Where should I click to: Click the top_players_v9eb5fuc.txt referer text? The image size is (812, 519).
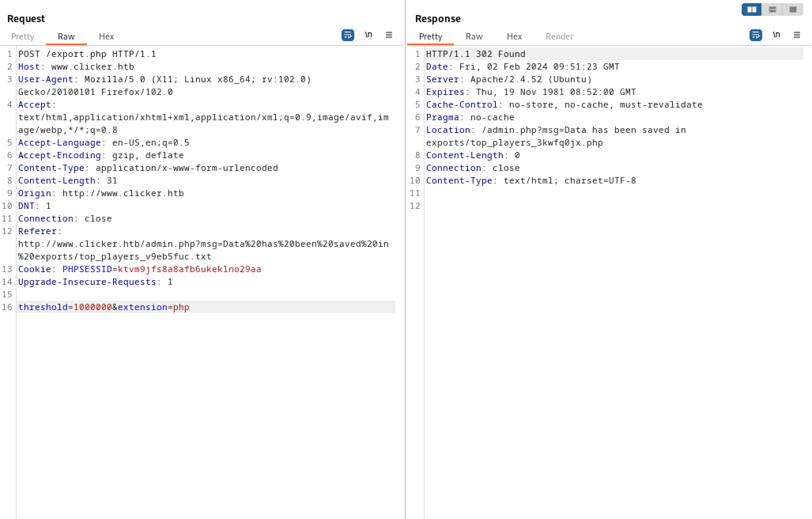145,256
